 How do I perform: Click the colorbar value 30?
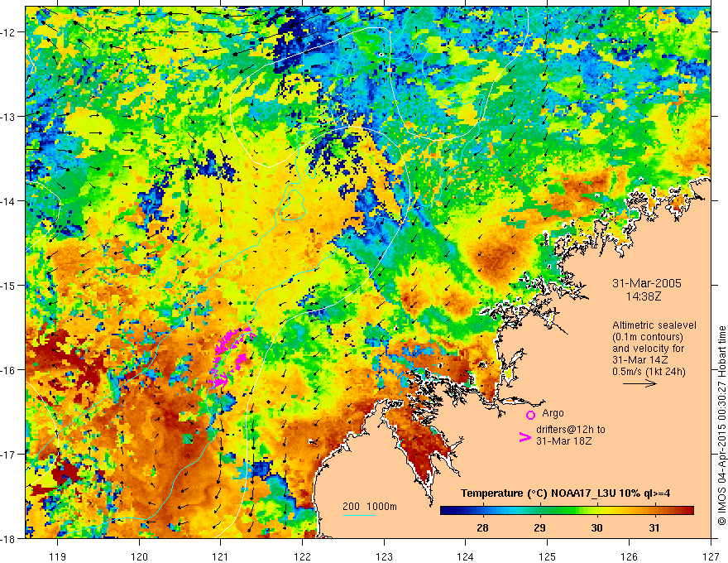tap(596, 527)
